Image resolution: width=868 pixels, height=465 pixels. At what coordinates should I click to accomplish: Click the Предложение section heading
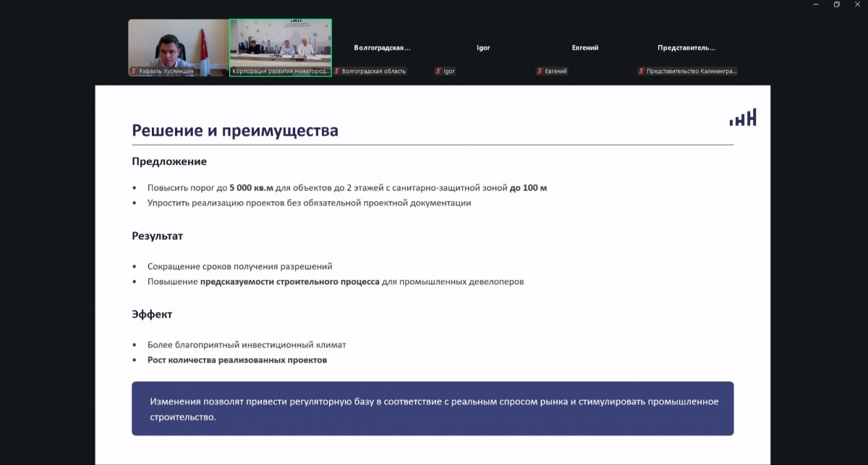(x=169, y=162)
